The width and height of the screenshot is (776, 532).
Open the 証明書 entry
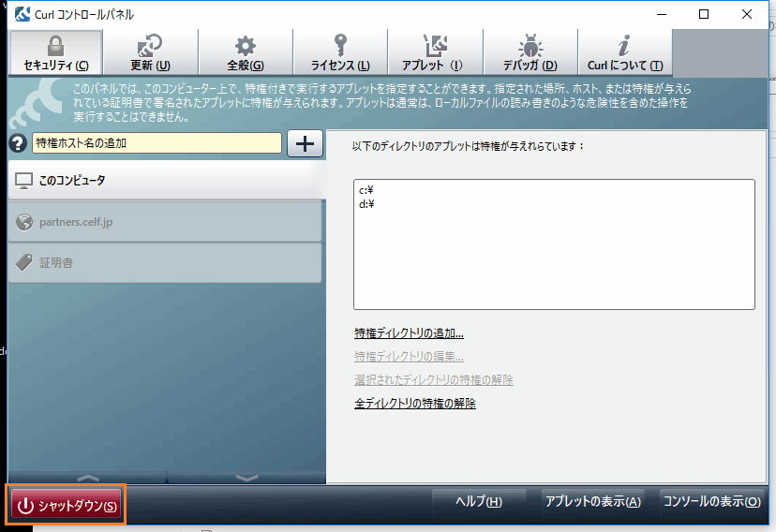[x=165, y=262]
